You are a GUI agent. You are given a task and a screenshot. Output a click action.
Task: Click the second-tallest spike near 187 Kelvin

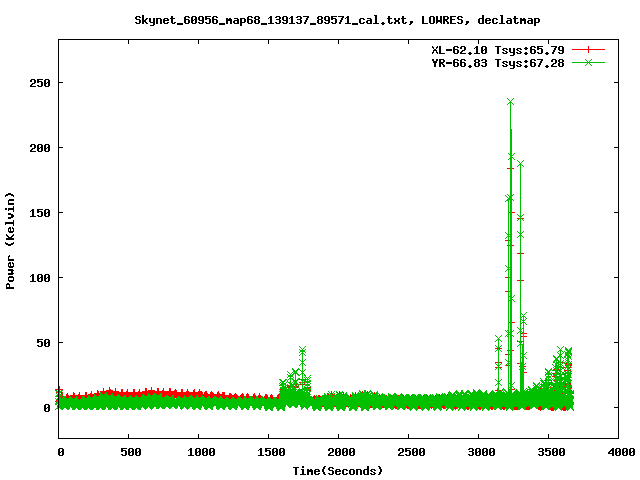pos(520,164)
